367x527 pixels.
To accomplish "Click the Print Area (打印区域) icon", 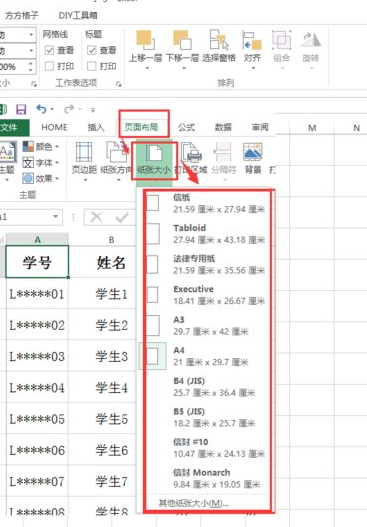I will pyautogui.click(x=192, y=152).
